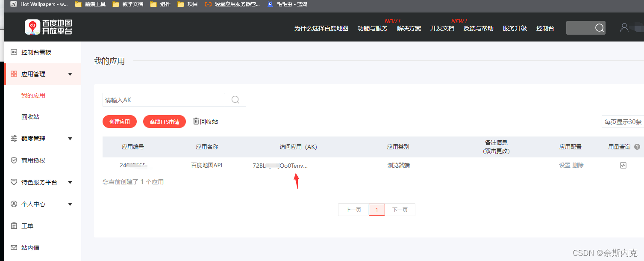Open the 项目 bookmark folder

[188, 4]
